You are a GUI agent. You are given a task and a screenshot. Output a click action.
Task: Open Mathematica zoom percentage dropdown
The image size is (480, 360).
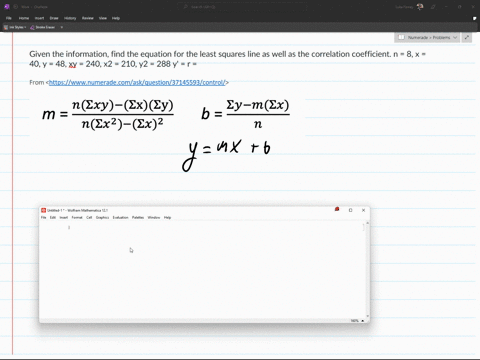[358, 321]
